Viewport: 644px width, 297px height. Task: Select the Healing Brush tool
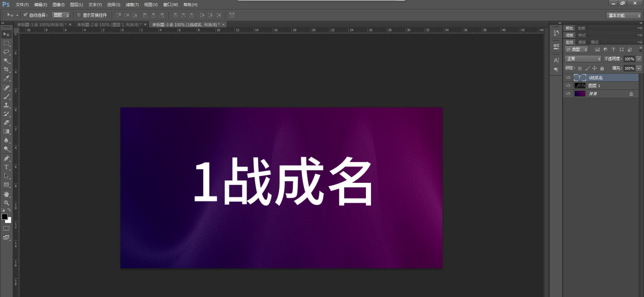[x=7, y=88]
